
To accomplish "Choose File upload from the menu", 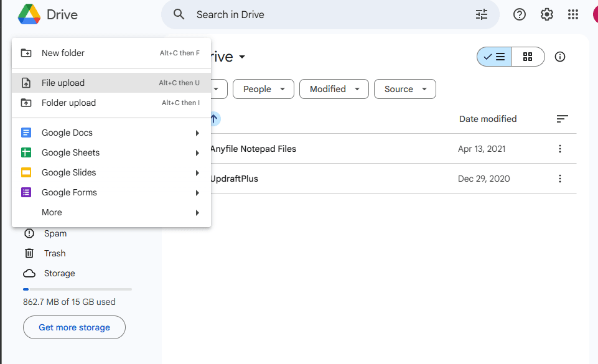I will pos(63,83).
